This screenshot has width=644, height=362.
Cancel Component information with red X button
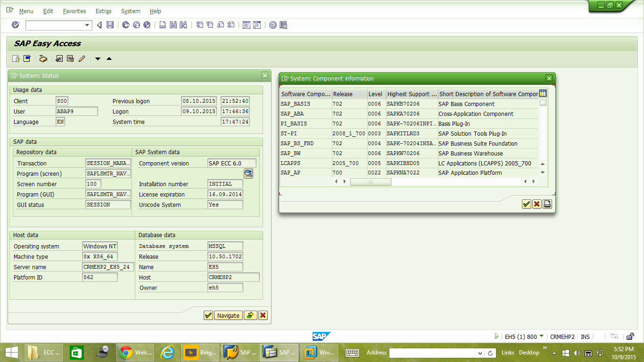[537, 204]
